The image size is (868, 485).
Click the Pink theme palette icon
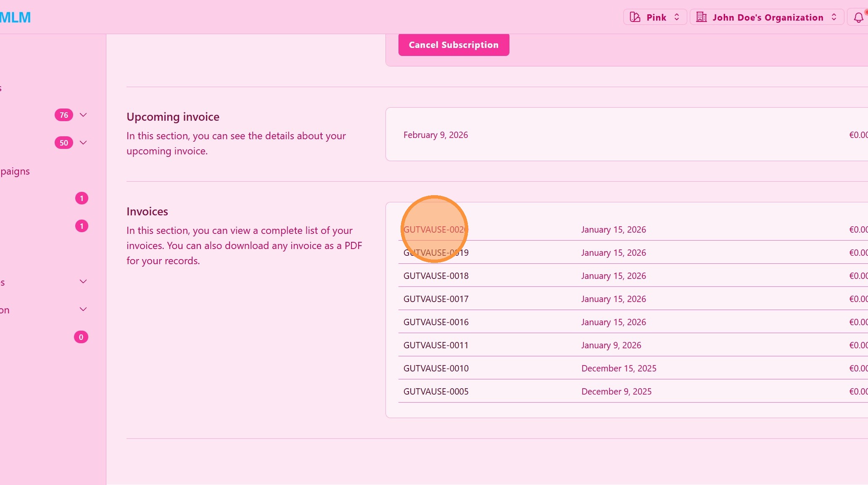click(x=635, y=17)
